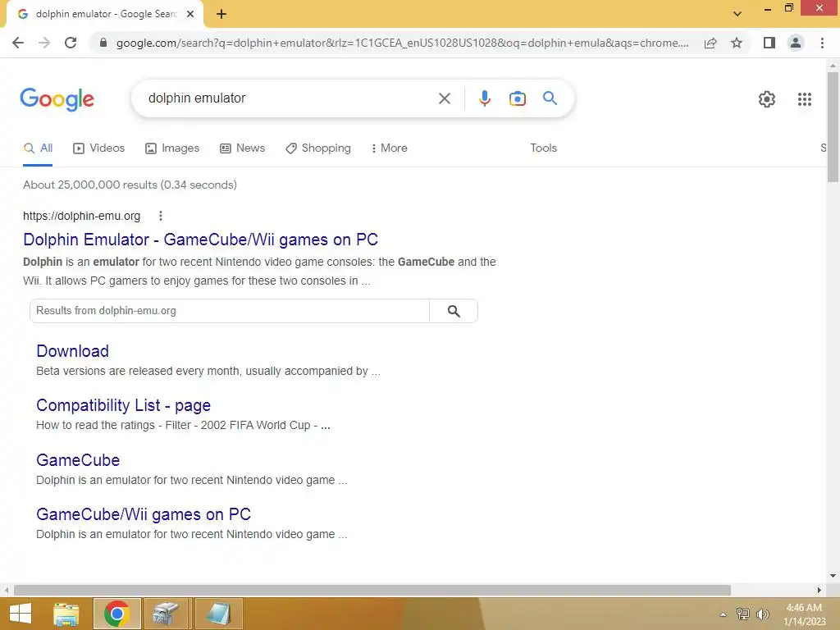840x630 pixels.
Task: Click About 25,000,000 results text
Action: tap(130, 185)
